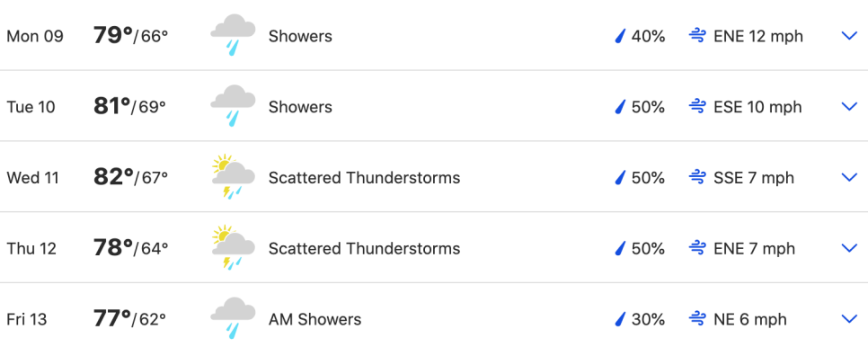This screenshot has height=347, width=868.
Task: Click the raindrop icon beside 40%
Action: tap(620, 37)
